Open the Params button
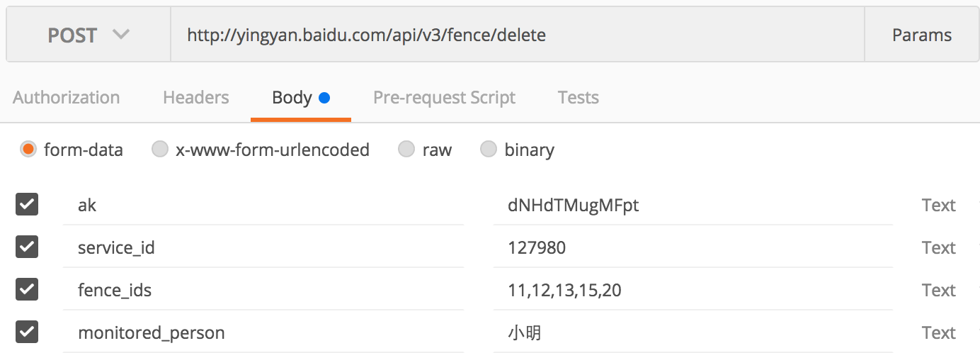The image size is (980, 353). [x=921, y=35]
